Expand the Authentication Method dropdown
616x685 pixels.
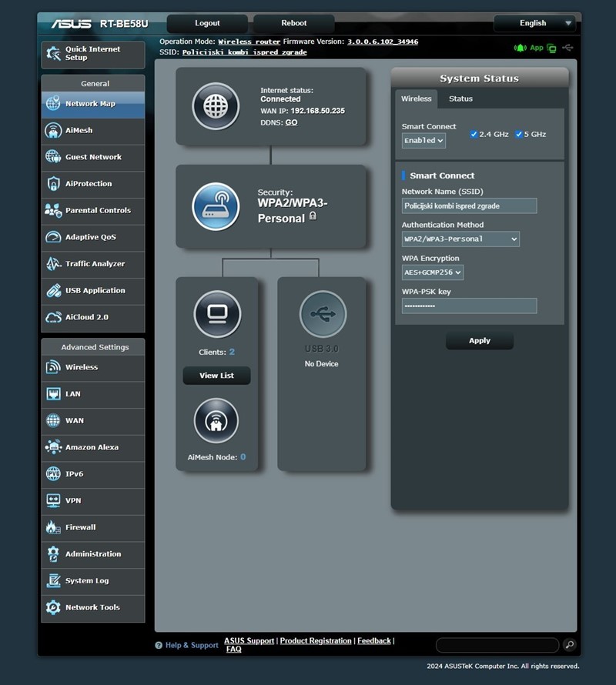(460, 239)
